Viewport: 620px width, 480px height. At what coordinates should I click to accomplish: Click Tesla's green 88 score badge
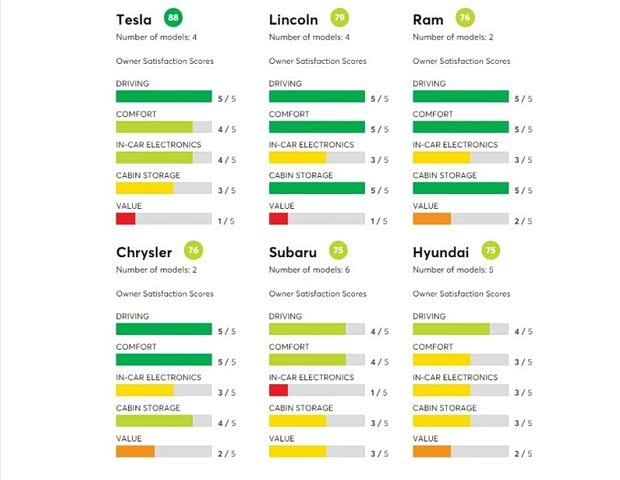(x=176, y=18)
